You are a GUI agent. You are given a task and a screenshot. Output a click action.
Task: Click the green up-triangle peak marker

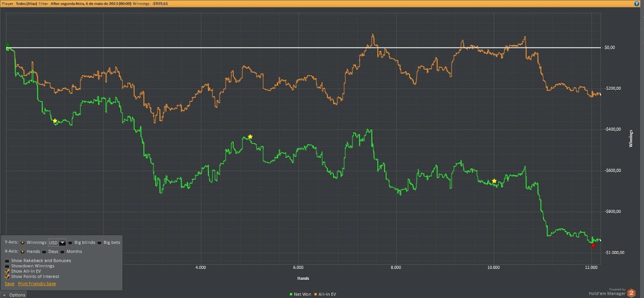tap(7, 45)
